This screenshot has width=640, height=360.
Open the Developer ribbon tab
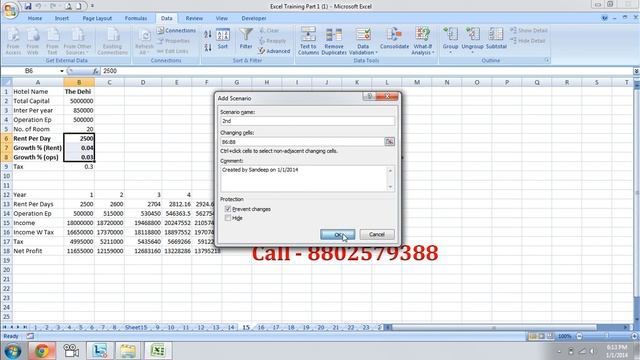[254, 18]
